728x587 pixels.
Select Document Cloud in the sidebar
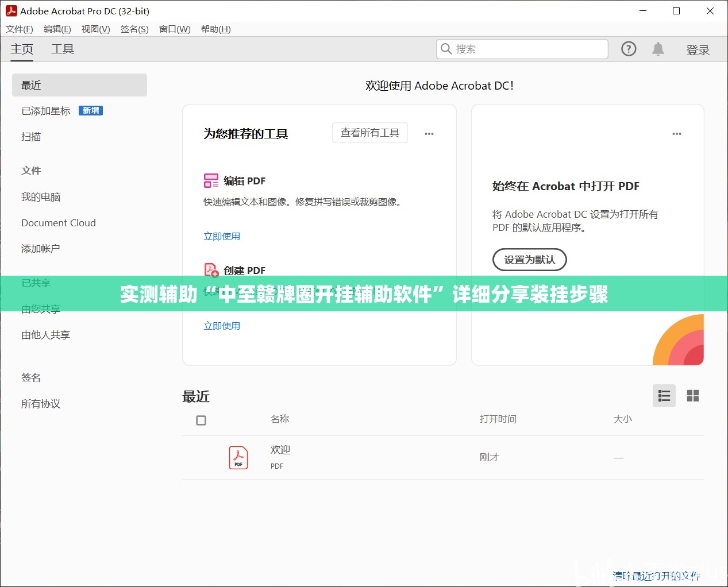[59, 223]
